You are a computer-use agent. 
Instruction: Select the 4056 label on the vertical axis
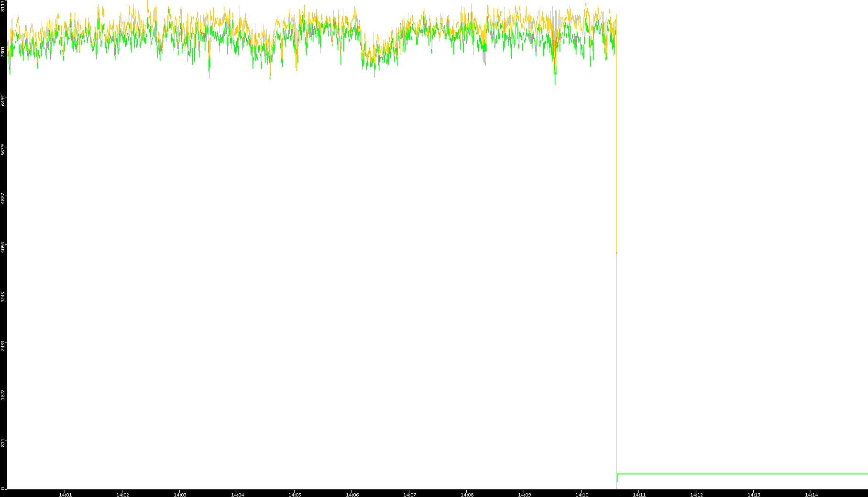3,246
